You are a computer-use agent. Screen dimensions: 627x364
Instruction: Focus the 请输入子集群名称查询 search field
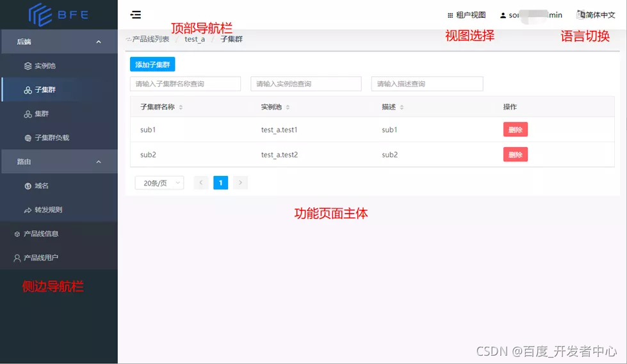click(x=186, y=84)
